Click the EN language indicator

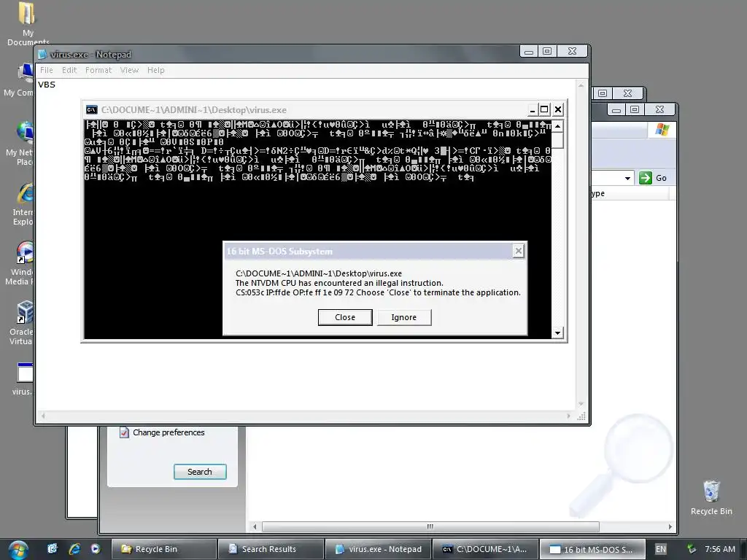click(x=661, y=549)
